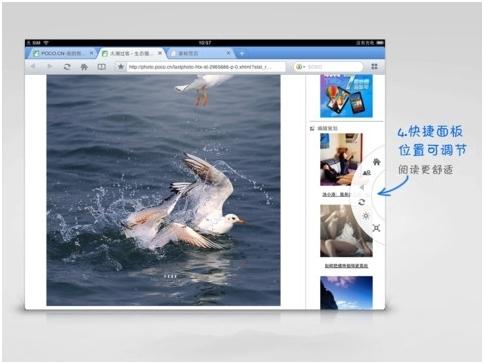Focus the URL address field
This screenshot has width=484, height=364.
[x=206, y=67]
